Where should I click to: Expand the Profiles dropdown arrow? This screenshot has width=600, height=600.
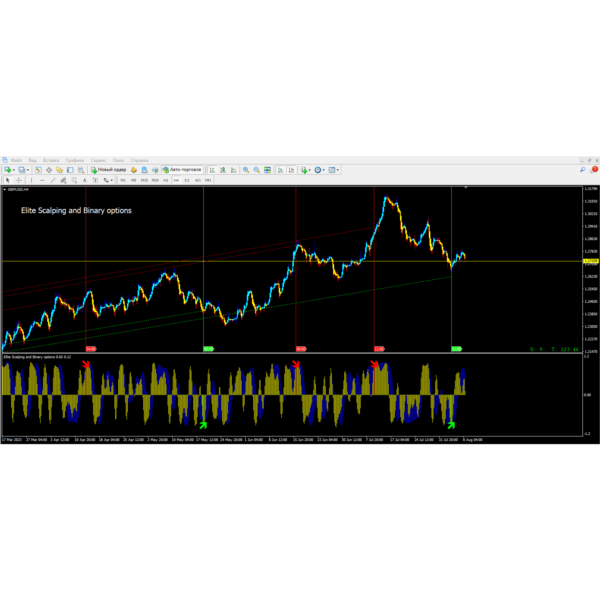[28, 170]
